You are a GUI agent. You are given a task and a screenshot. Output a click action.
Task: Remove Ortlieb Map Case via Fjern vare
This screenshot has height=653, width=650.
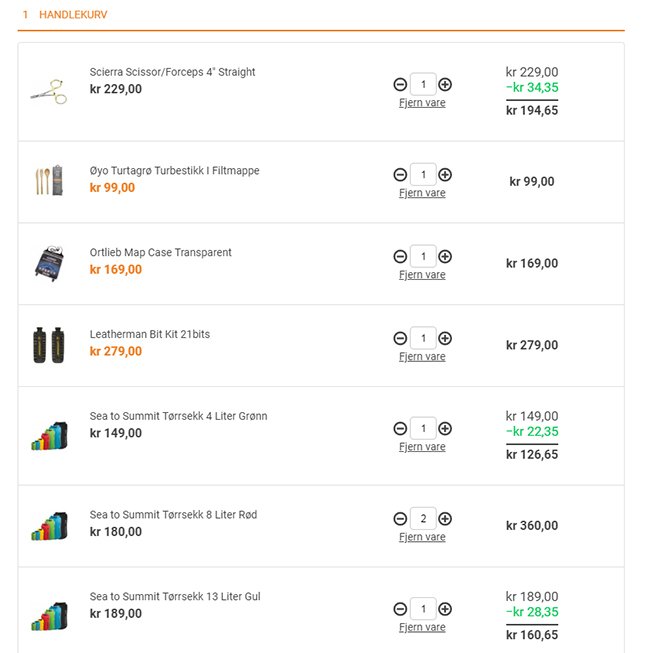[422, 275]
